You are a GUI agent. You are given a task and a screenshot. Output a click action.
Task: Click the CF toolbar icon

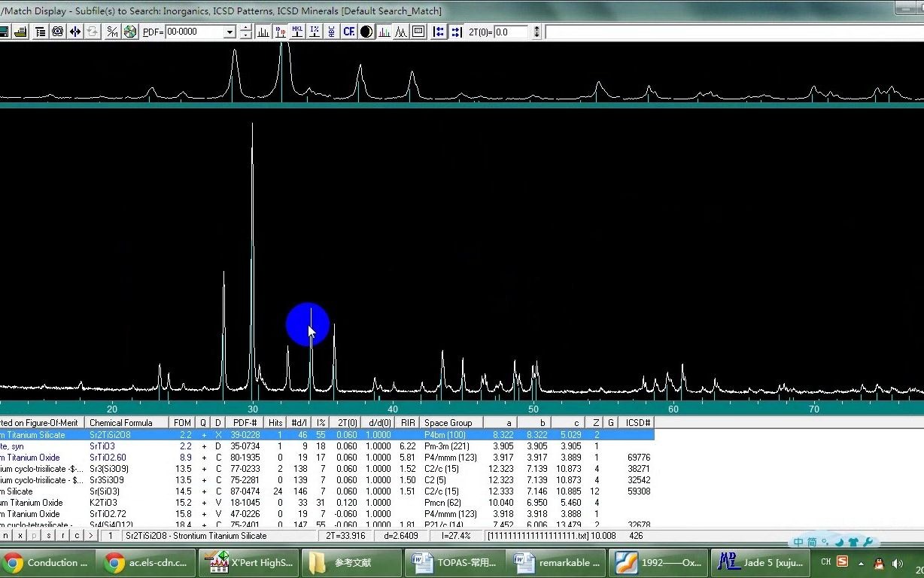[348, 32]
